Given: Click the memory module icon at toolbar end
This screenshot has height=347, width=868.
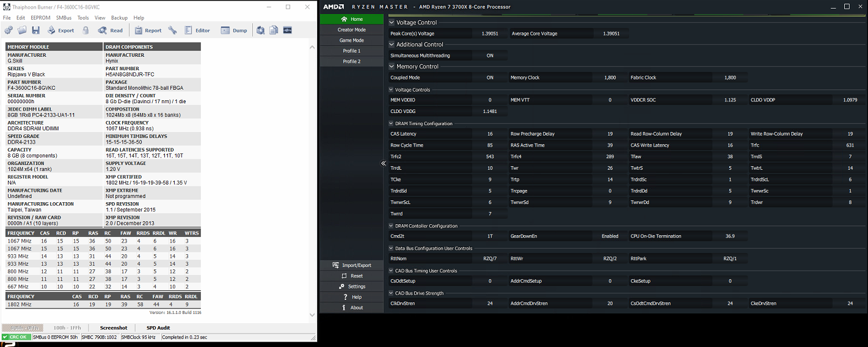Looking at the screenshot, I should 287,30.
